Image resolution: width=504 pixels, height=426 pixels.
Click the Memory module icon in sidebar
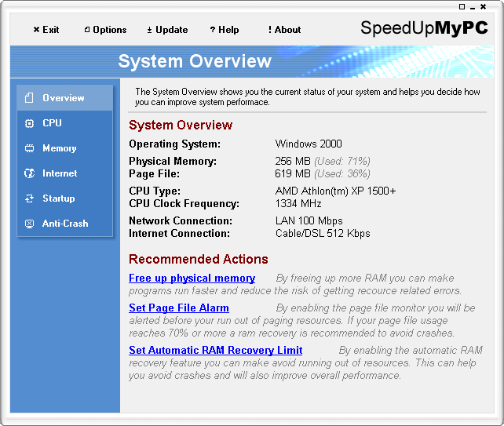[x=29, y=148]
